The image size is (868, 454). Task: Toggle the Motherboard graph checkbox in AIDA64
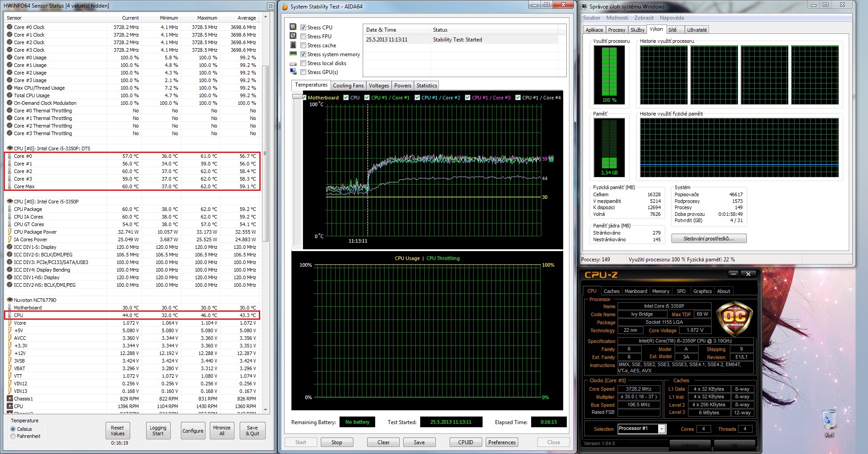305,97
